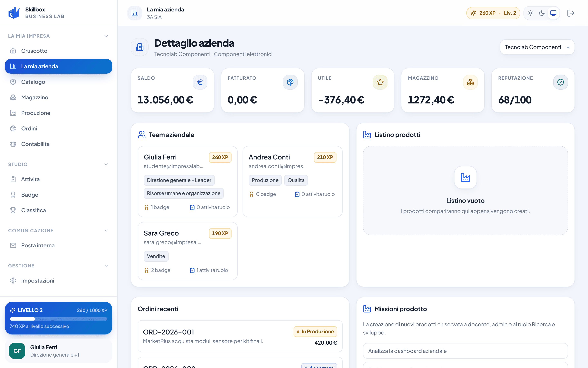Click the Skillbox logo icon
This screenshot has width=588, height=368.
(14, 13)
